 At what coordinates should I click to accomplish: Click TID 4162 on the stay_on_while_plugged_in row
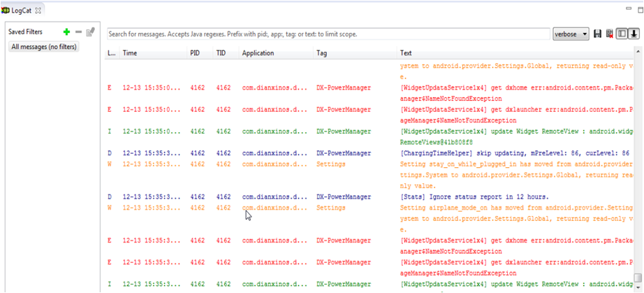click(x=224, y=164)
